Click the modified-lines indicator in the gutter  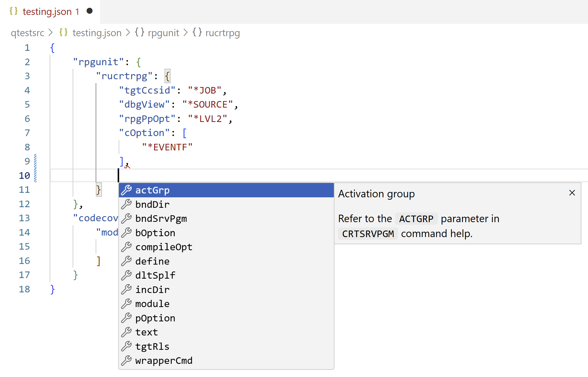pos(36,168)
